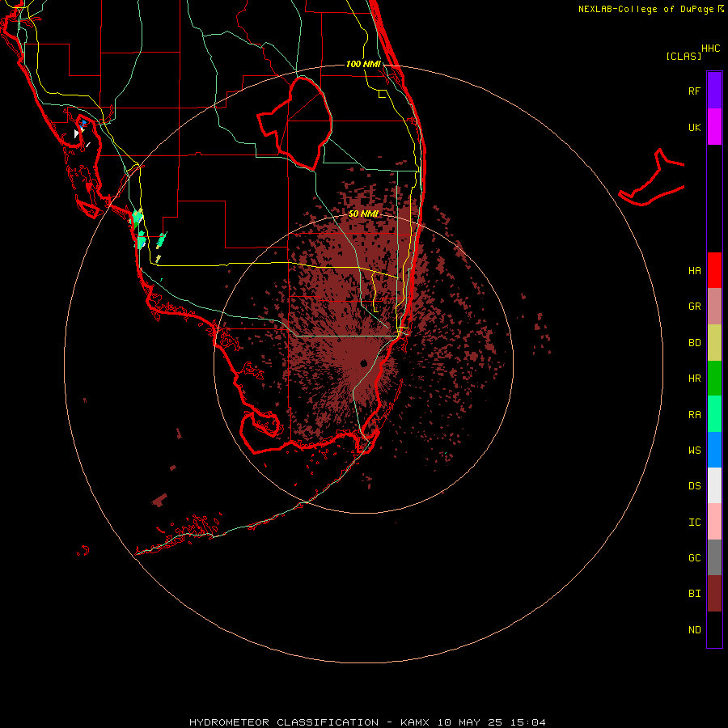Viewport: 728px width, 728px height.
Task: Click the HR legend label
Action: coord(695,379)
